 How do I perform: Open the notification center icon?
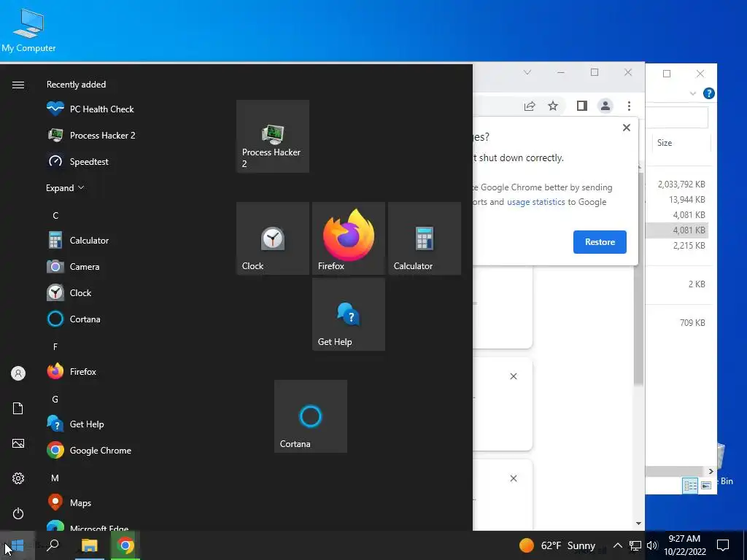(x=723, y=545)
